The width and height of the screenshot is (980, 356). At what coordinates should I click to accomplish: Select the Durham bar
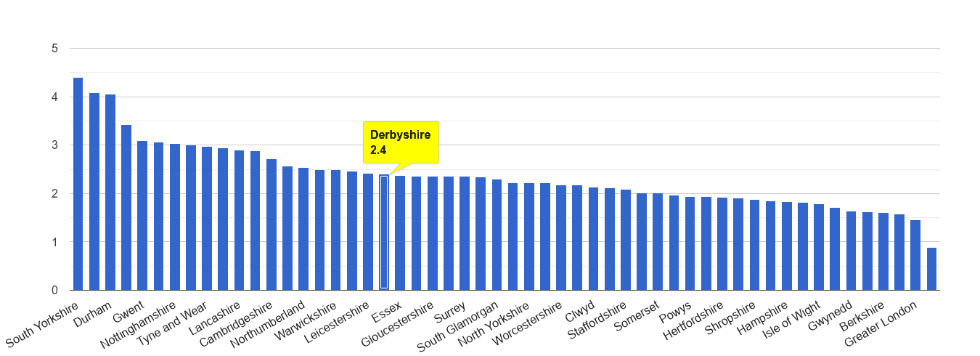(x=110, y=193)
